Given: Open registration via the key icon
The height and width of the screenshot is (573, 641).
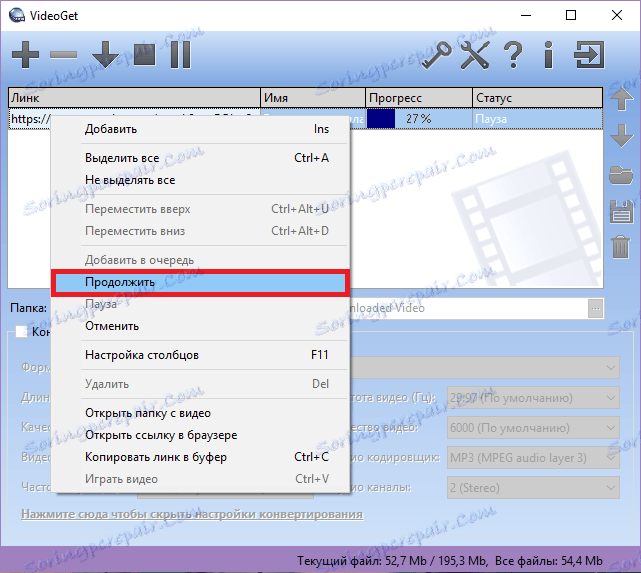Looking at the screenshot, I should click(437, 54).
